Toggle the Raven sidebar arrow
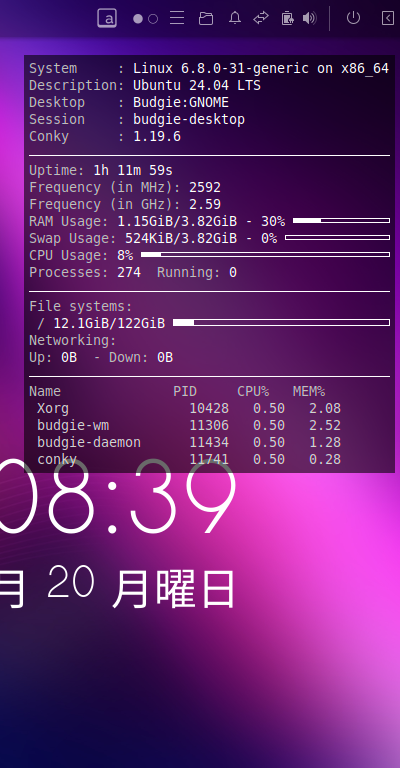Viewport: 400px width, 768px height. 388,19
